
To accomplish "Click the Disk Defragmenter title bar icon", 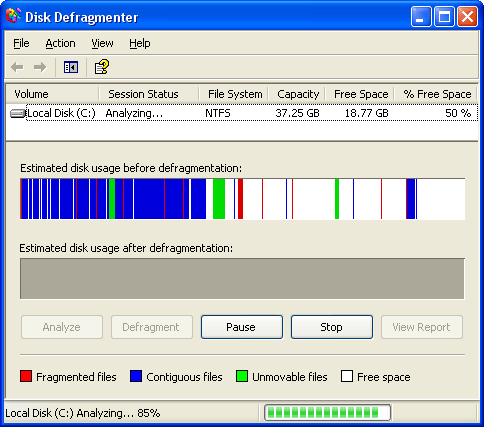I will (x=13, y=17).
